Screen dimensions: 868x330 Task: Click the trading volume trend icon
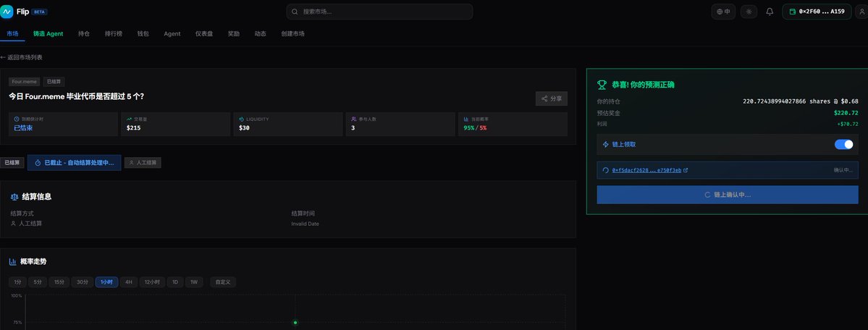129,119
